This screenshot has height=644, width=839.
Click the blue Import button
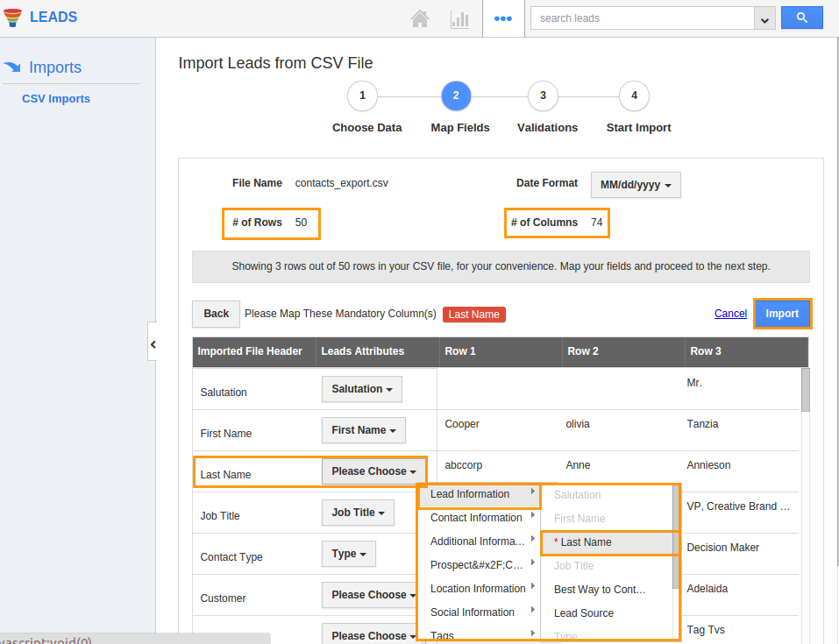[x=782, y=314]
